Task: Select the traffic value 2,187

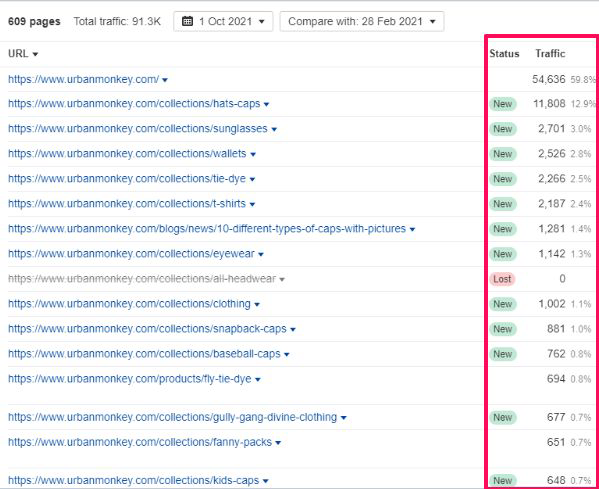Action: click(552, 204)
